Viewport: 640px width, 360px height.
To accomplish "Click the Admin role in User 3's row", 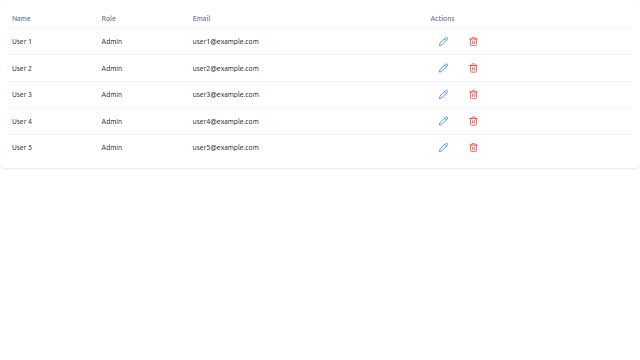I will (x=112, y=94).
